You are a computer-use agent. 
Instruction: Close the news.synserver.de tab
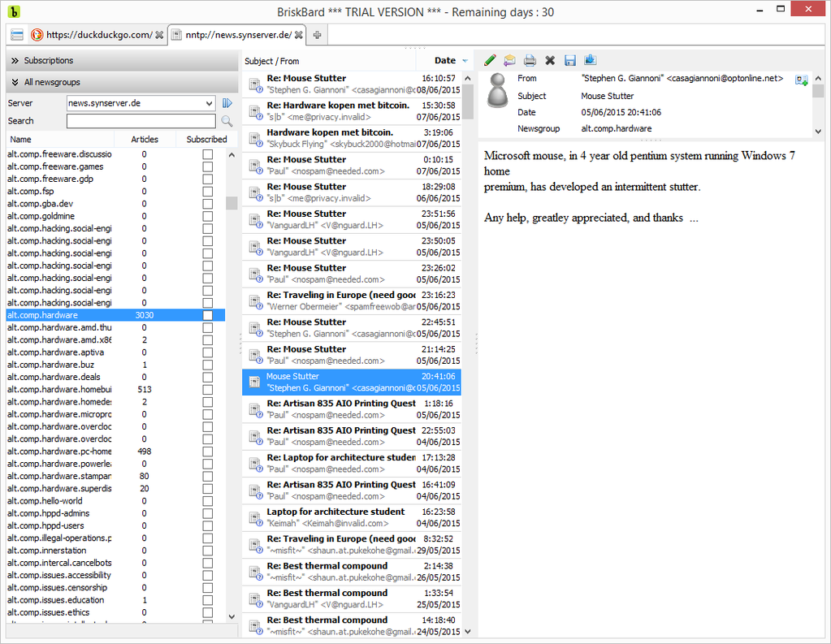tap(299, 35)
